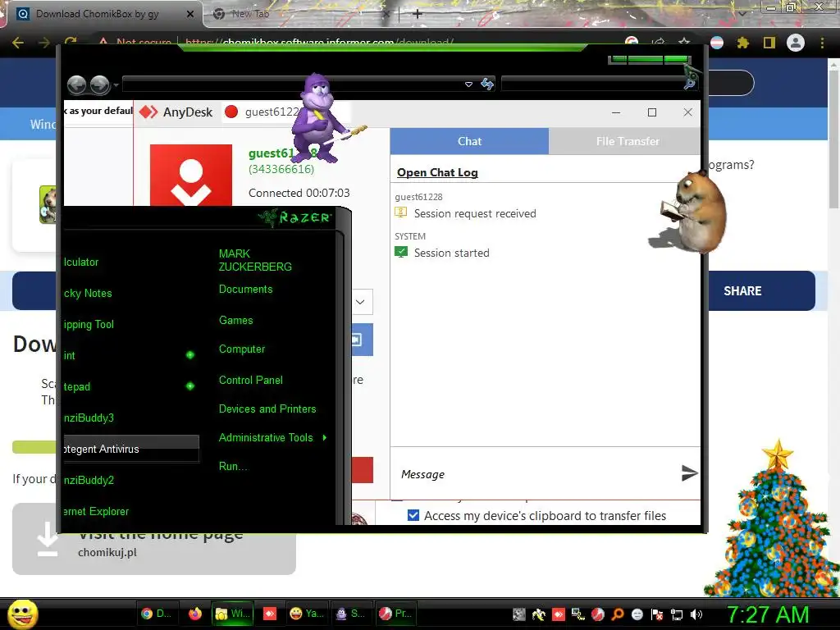
Task: Click the search magnifier in the Explorer window
Action: [x=690, y=83]
